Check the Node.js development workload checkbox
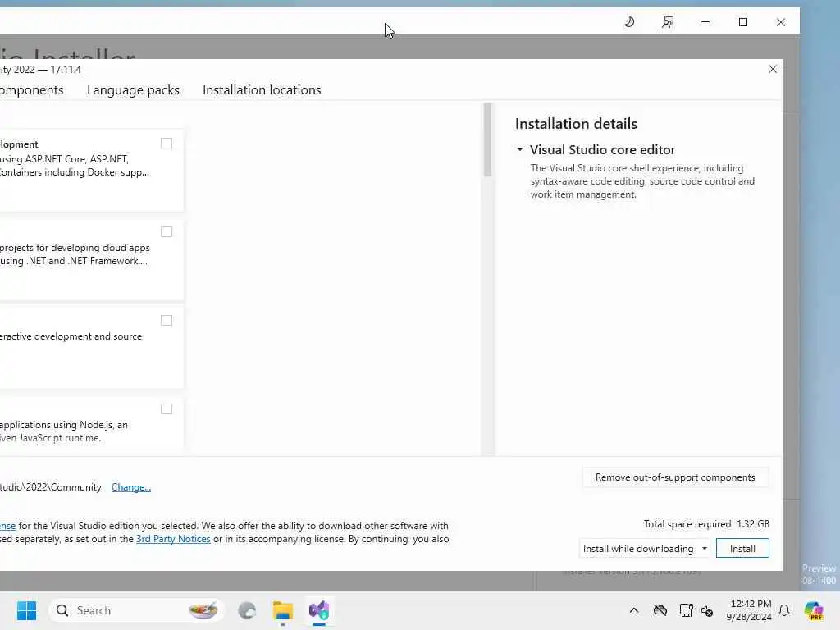The width and height of the screenshot is (840, 630). point(167,409)
